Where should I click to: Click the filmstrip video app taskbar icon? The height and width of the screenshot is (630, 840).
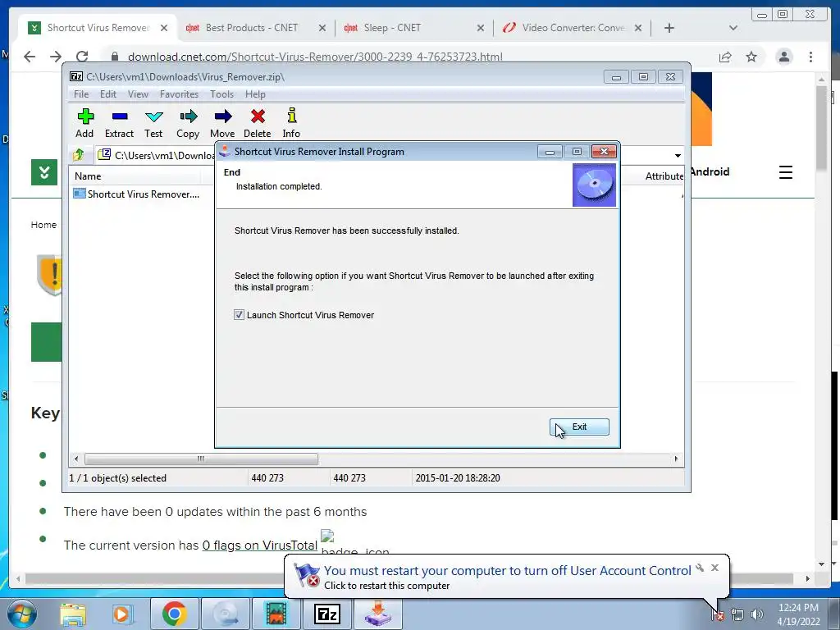pyautogui.click(x=276, y=614)
